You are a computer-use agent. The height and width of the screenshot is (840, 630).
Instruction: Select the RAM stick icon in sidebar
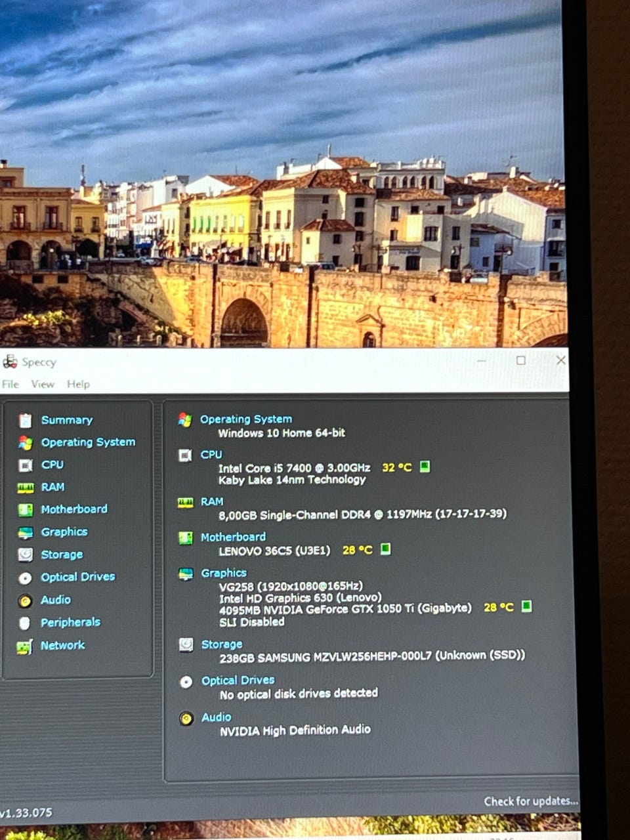click(x=25, y=488)
